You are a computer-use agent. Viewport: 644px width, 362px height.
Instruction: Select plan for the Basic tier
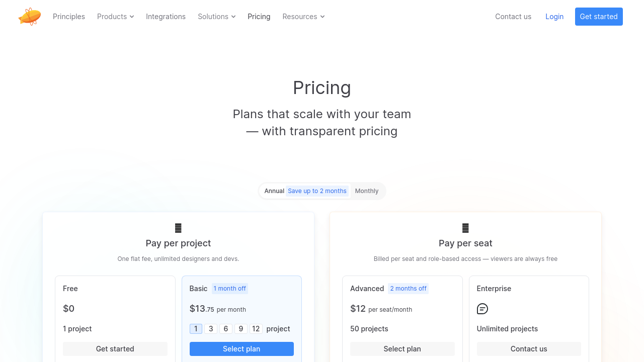(242, 349)
